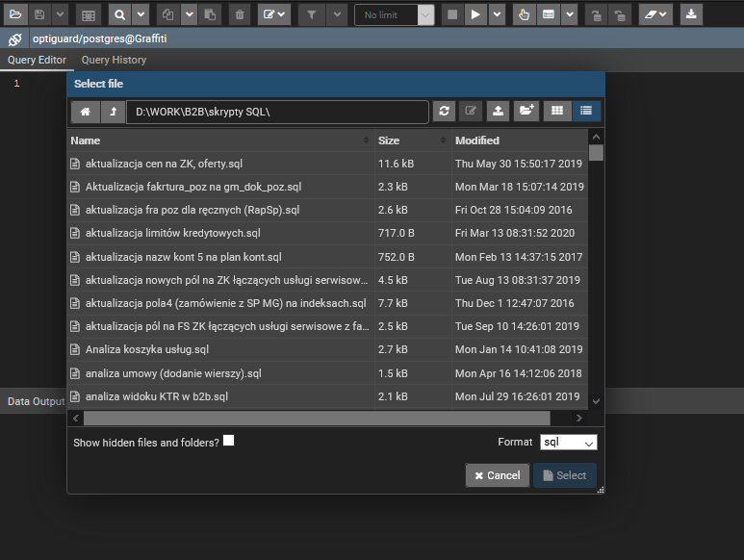
Task: Switch to the Query History tab
Action: pyautogui.click(x=114, y=60)
